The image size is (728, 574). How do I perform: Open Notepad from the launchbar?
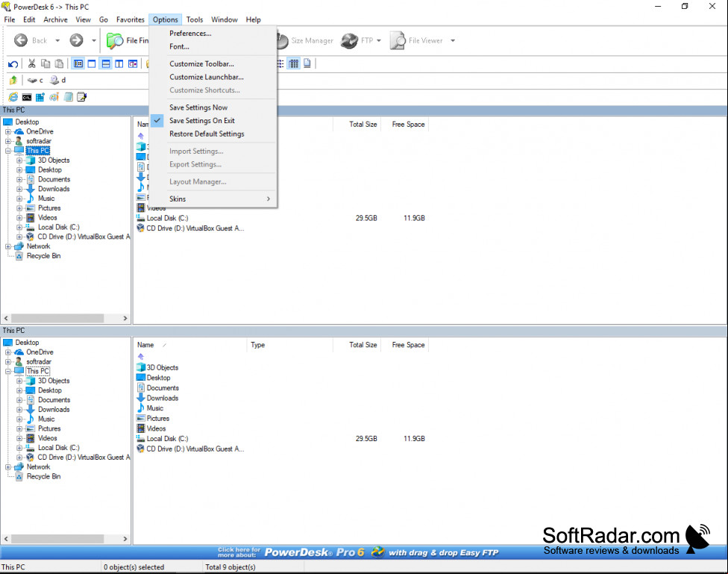pos(69,97)
